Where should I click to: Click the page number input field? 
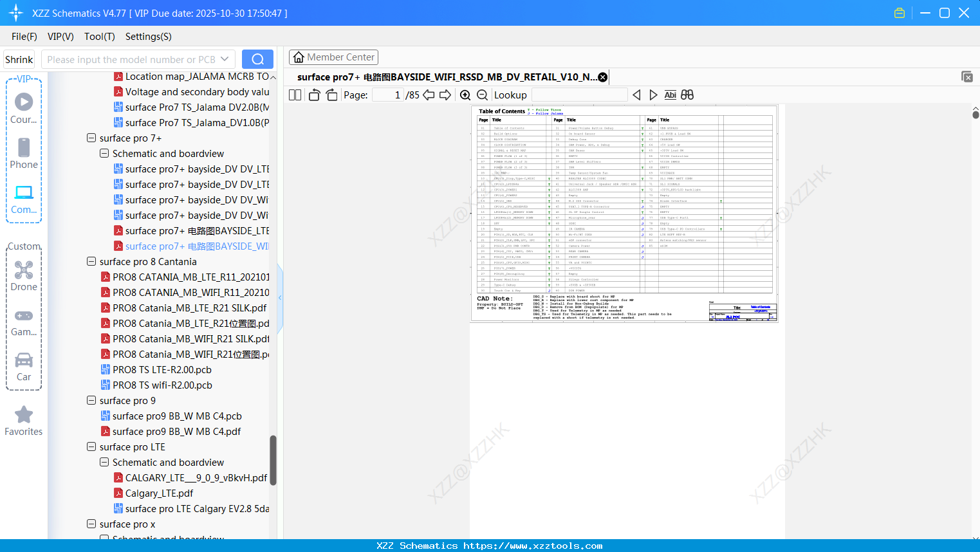coord(388,95)
